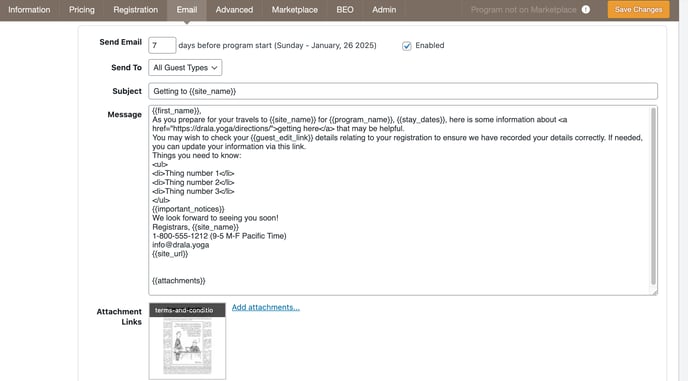688x381 pixels.
Task: Go to the Admin tab
Action: click(x=384, y=10)
